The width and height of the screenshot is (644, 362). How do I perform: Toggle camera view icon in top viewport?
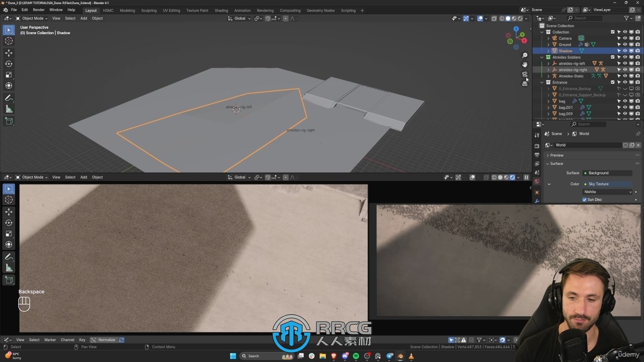[525, 74]
